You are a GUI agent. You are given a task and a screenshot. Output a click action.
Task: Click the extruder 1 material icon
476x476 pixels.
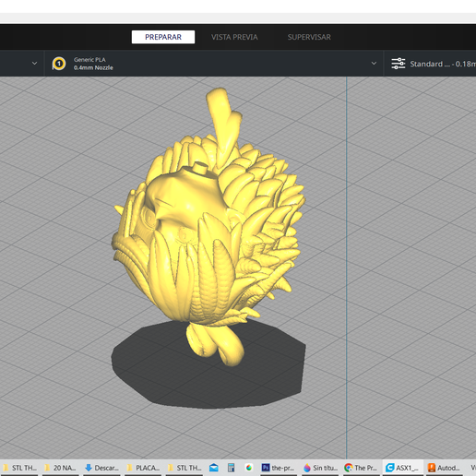click(x=59, y=64)
